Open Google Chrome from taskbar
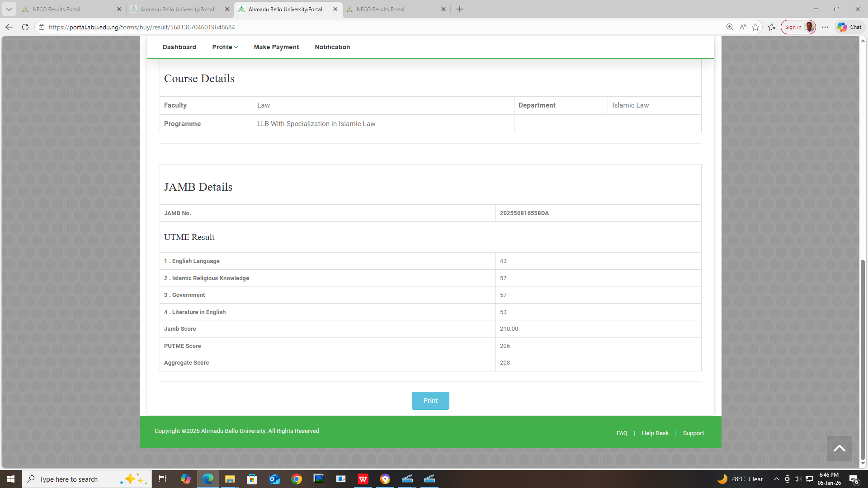The image size is (868, 488). (297, 479)
